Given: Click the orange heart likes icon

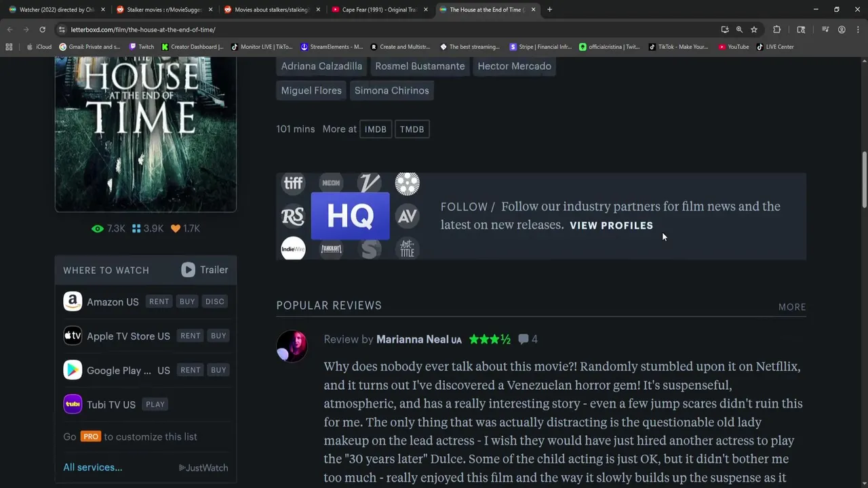Looking at the screenshot, I should 176,229.
